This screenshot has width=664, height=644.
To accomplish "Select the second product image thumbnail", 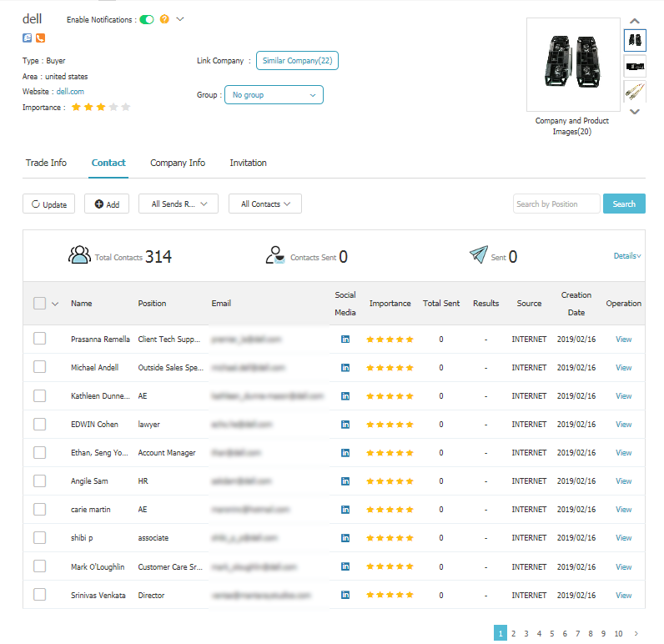I will pos(635,67).
